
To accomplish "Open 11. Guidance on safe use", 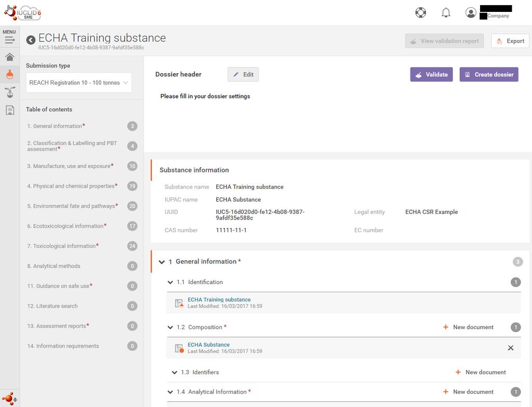I will coord(60,286).
